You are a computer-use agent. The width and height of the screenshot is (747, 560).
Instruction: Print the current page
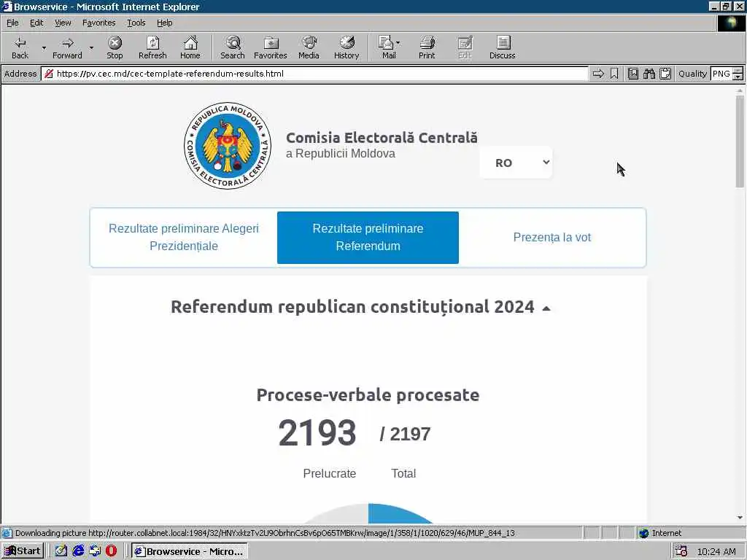(x=427, y=47)
